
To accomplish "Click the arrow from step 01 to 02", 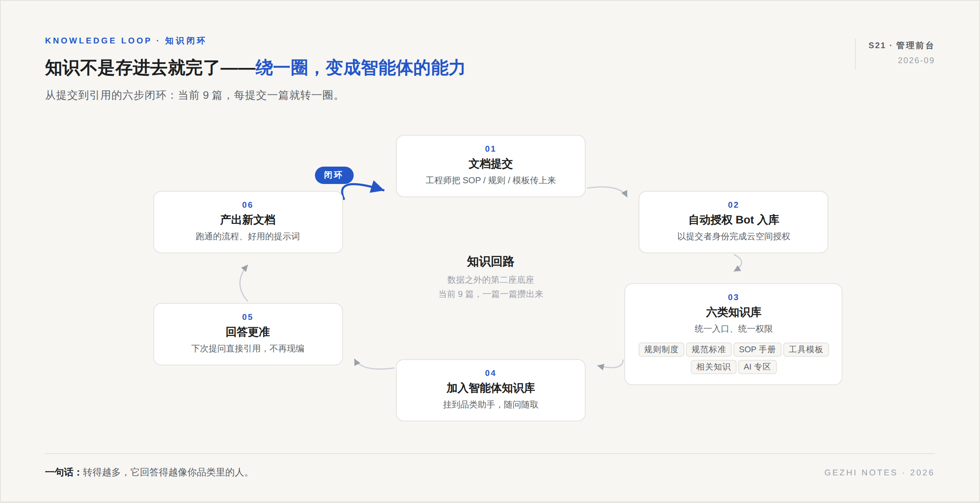I will tap(607, 191).
